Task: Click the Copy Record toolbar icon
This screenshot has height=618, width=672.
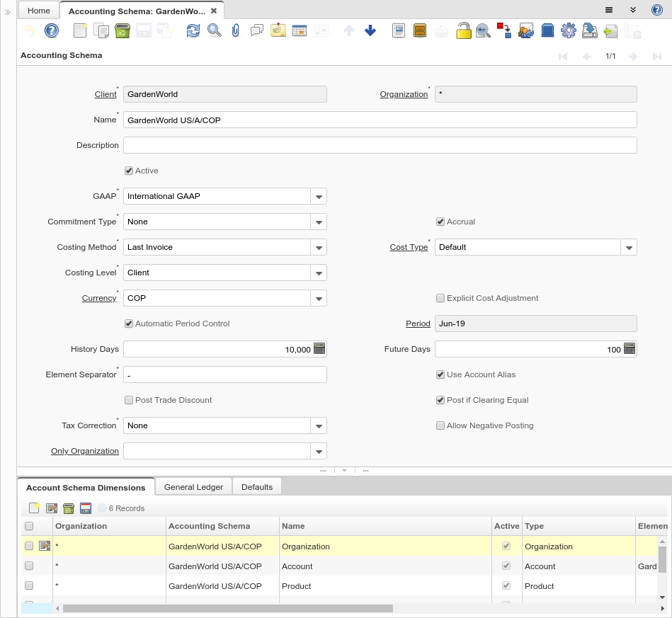Action: (x=101, y=30)
